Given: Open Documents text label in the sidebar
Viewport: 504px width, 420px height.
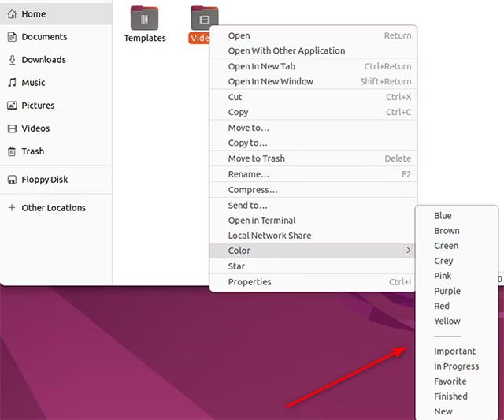Looking at the screenshot, I should (44, 37).
